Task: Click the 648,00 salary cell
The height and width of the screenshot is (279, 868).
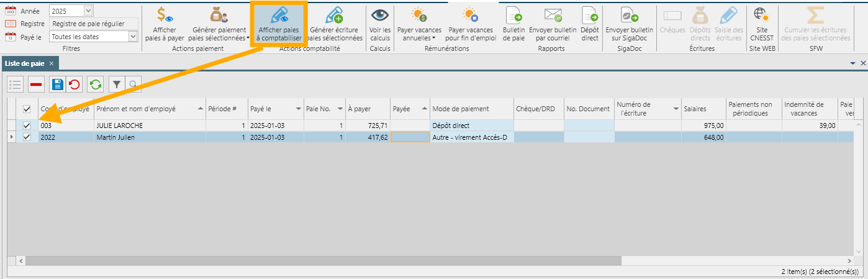Action: tap(703, 137)
